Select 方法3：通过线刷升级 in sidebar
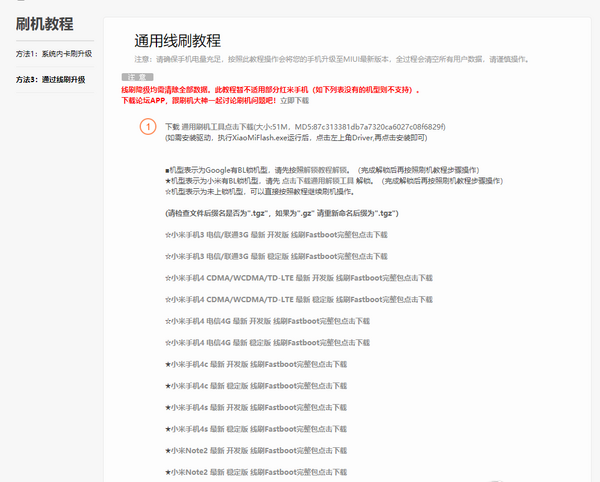 (51, 80)
